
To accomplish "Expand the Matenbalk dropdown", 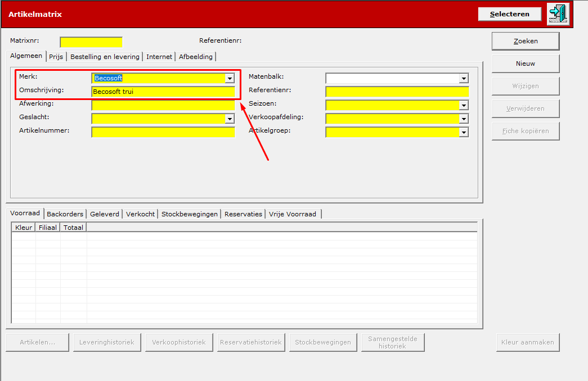I will [x=464, y=78].
